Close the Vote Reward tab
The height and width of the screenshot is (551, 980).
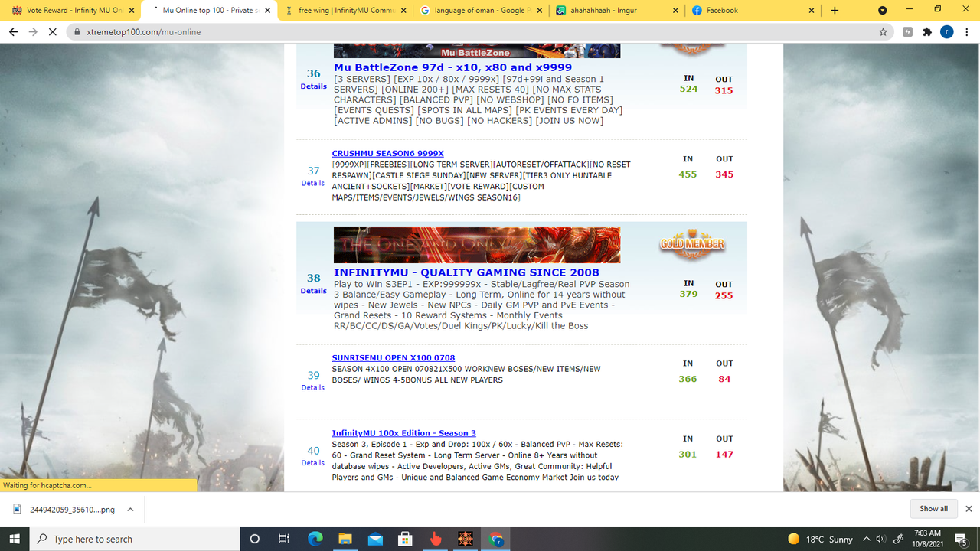point(131,11)
